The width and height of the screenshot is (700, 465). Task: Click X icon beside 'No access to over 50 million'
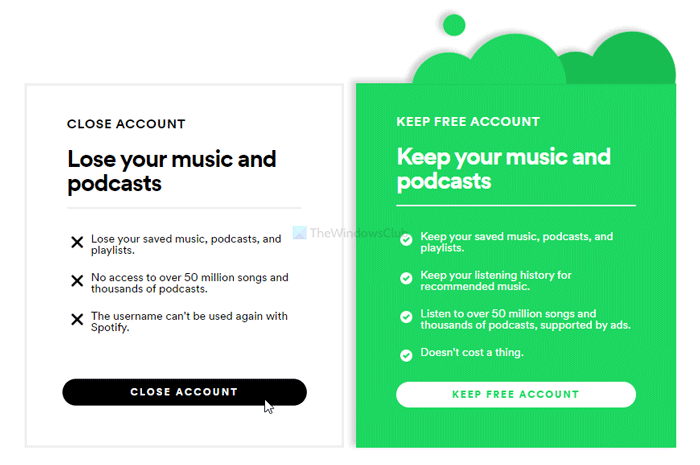pyautogui.click(x=77, y=281)
